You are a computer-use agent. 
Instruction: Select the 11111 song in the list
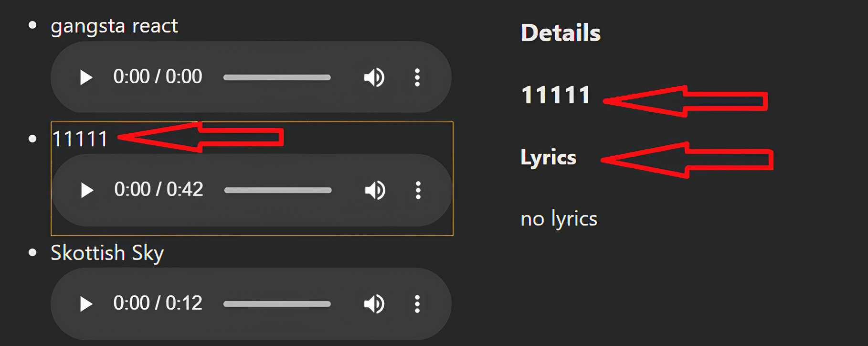coord(80,139)
